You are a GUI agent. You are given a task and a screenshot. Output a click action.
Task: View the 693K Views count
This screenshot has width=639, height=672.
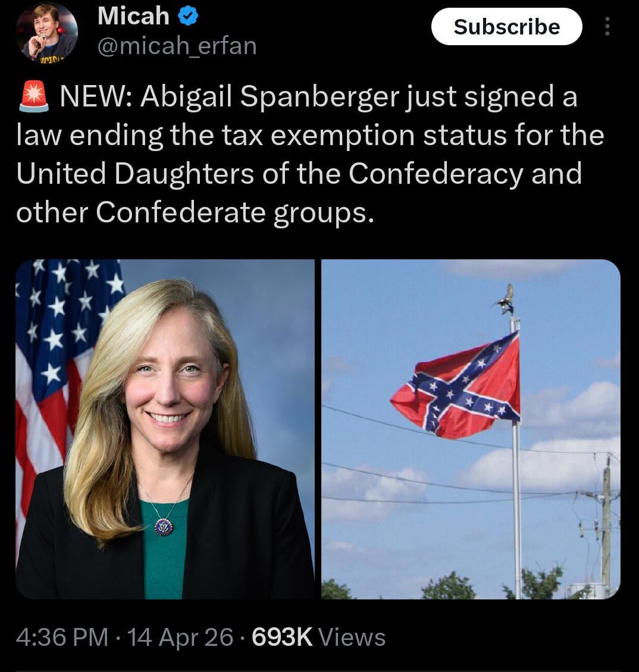pyautogui.click(x=319, y=637)
